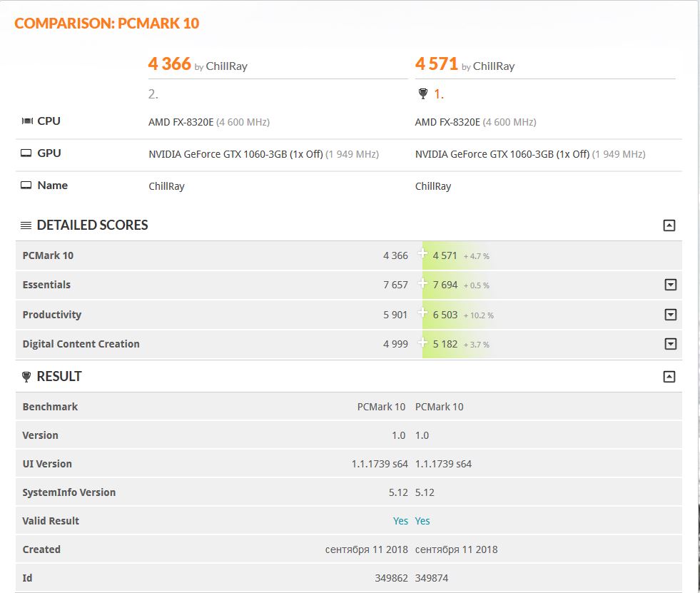This screenshot has width=700, height=593.
Task: Click the +10.2 % difference value
Action: click(479, 315)
